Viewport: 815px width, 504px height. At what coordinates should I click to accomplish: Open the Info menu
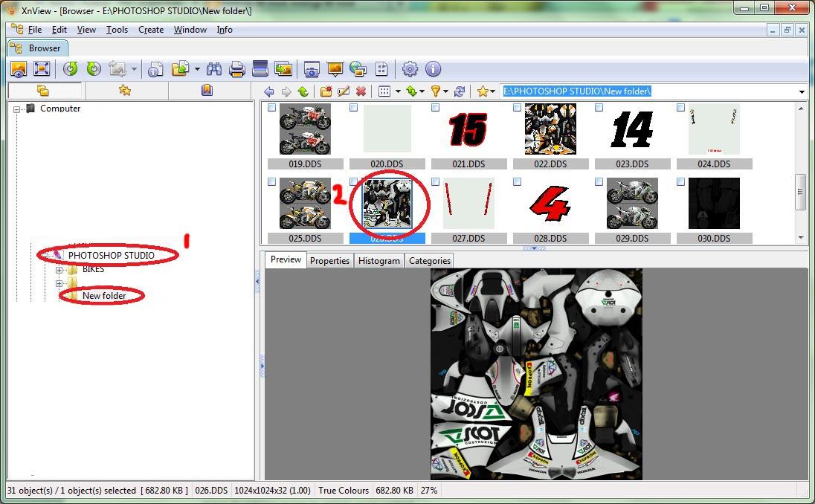coord(225,30)
